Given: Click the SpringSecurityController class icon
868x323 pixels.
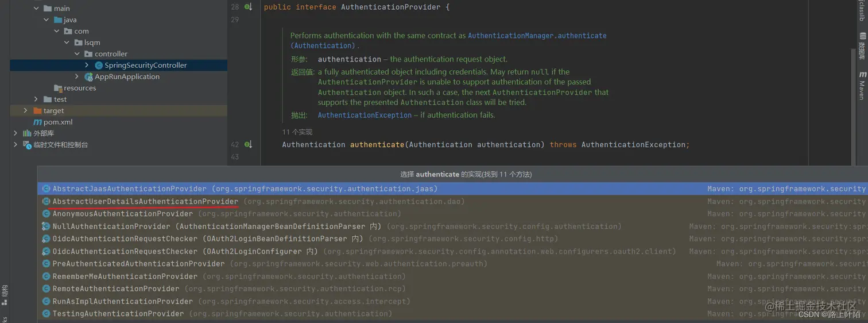Looking at the screenshot, I should (x=99, y=66).
